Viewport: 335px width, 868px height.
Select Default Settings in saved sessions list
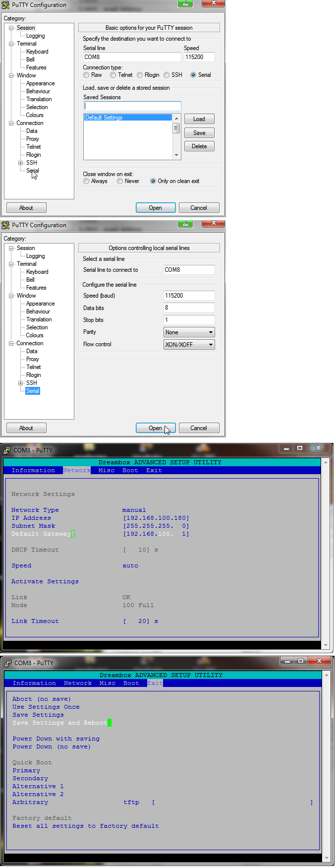[128, 118]
